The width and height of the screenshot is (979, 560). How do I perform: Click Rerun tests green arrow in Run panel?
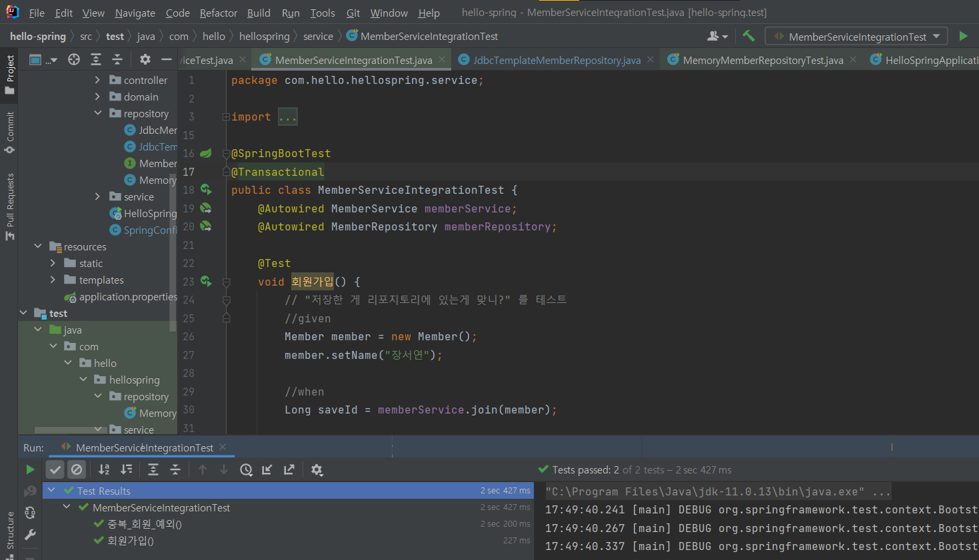pos(30,470)
